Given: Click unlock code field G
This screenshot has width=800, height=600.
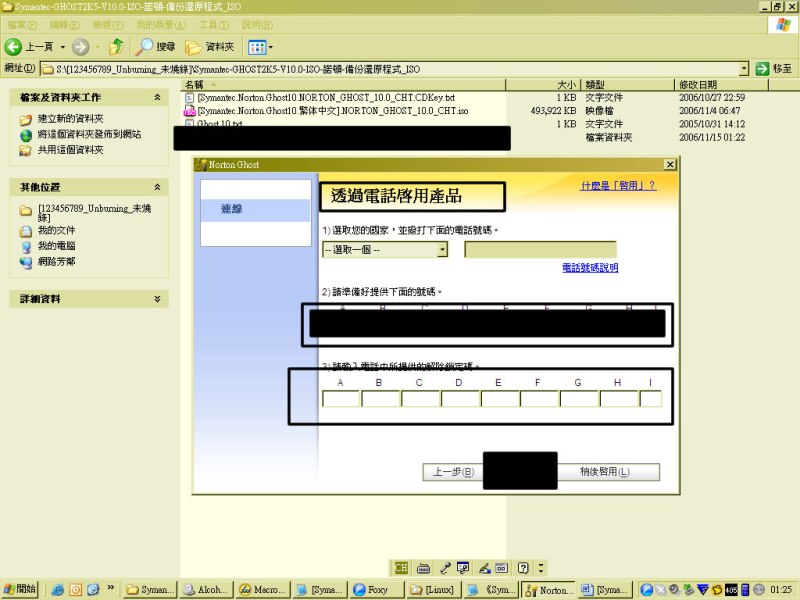Looking at the screenshot, I should pos(579,398).
